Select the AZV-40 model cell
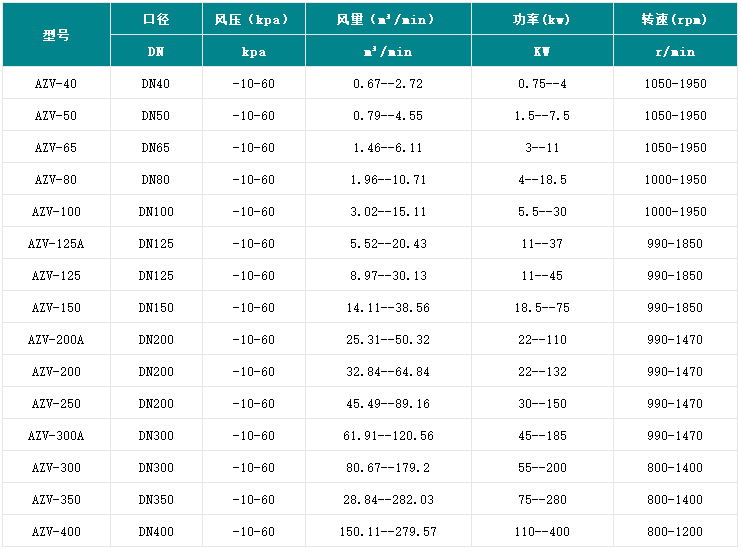741x551 pixels. [56, 84]
